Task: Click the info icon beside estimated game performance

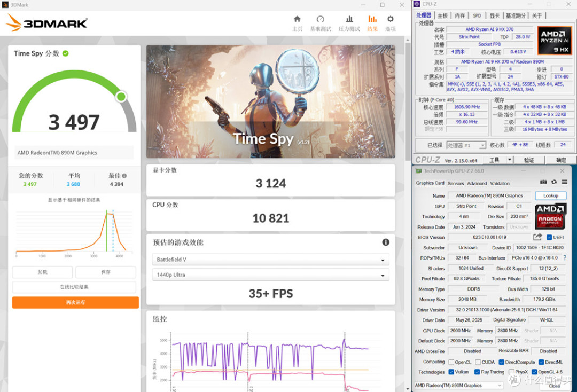Action: tap(386, 242)
